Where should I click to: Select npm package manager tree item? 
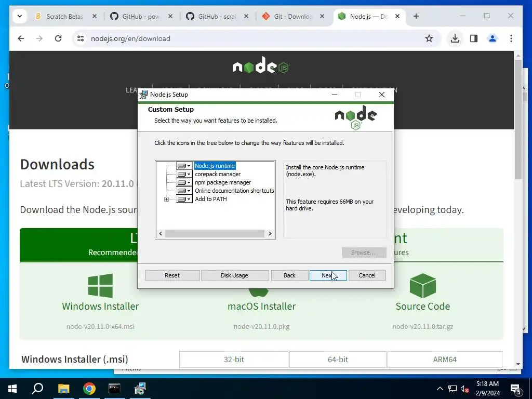tap(223, 182)
